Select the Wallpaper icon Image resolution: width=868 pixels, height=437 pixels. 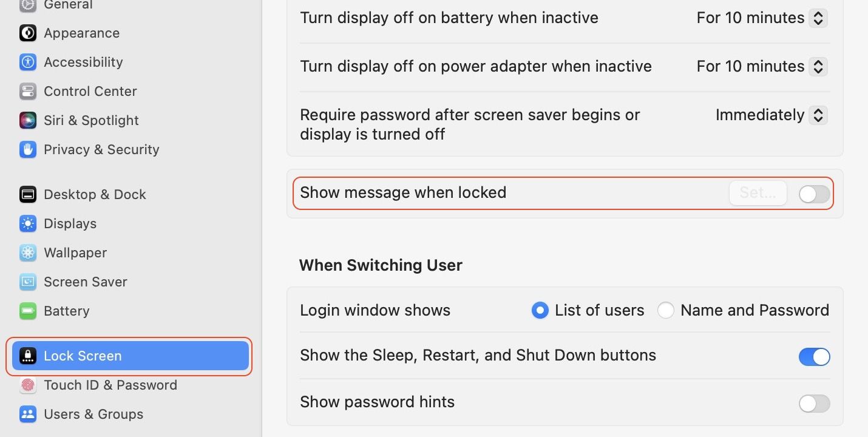28,252
